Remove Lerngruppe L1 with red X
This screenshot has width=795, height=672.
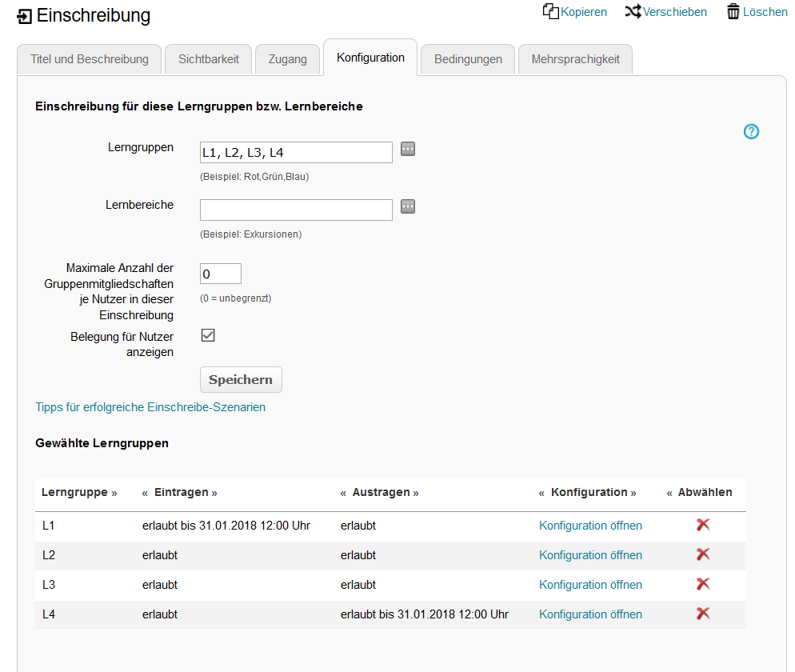703,525
